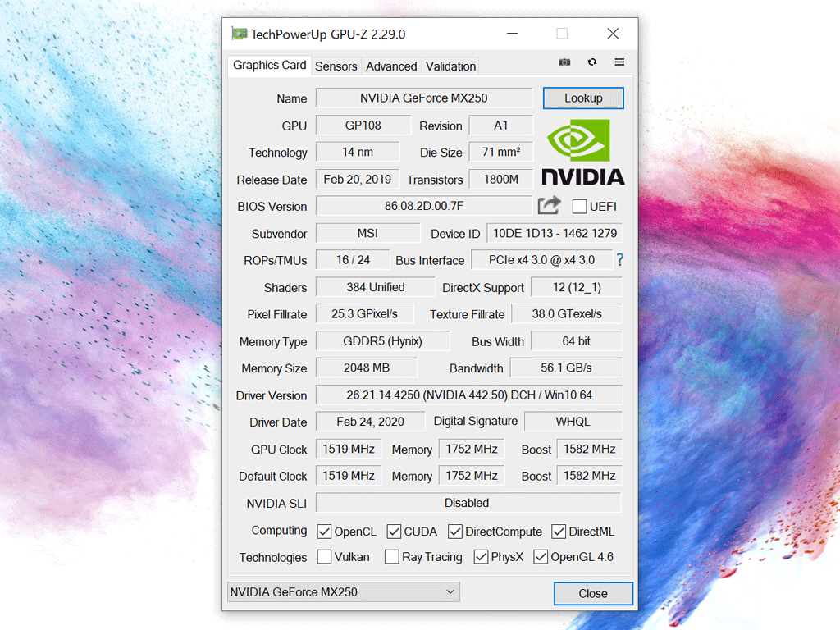The height and width of the screenshot is (630, 840).
Task: Toggle the UEFI checkbox
Action: [579, 207]
